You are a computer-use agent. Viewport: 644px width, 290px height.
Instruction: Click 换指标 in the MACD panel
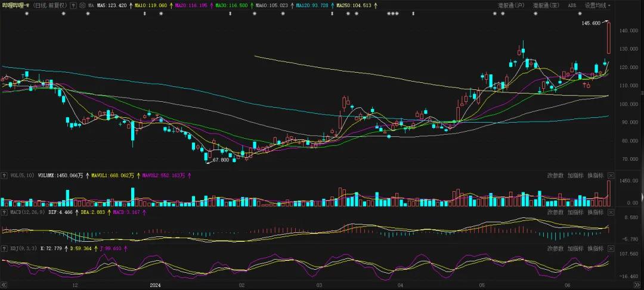596,212
